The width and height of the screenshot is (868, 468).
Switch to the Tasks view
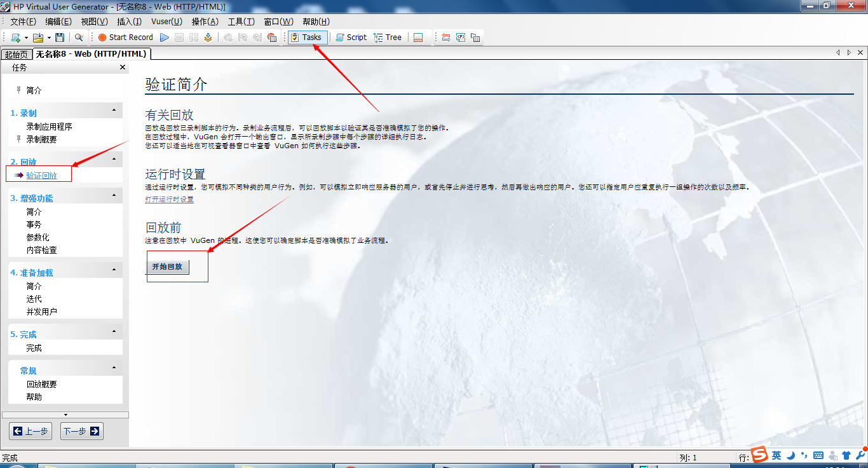click(x=308, y=38)
